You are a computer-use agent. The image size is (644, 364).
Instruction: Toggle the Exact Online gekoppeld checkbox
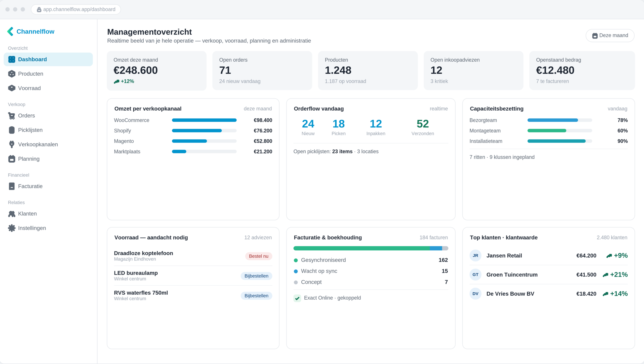pyautogui.click(x=297, y=298)
